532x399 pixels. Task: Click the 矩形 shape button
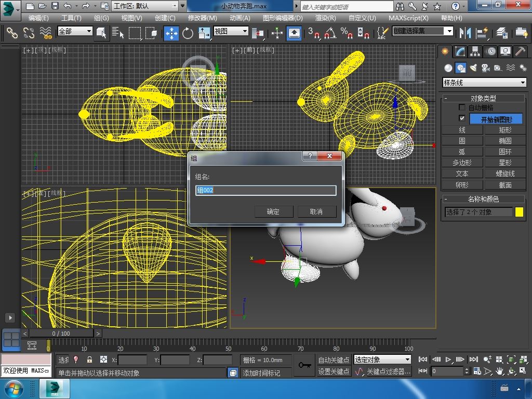coord(505,130)
